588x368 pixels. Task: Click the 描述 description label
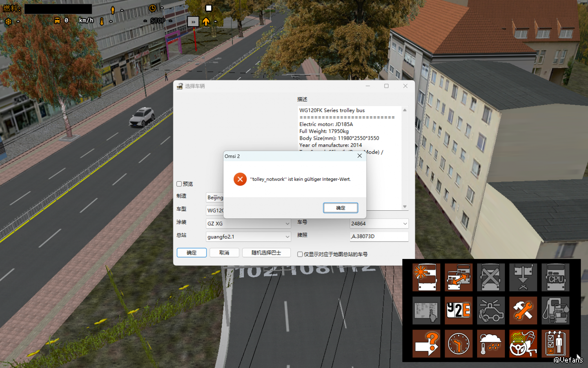point(302,99)
